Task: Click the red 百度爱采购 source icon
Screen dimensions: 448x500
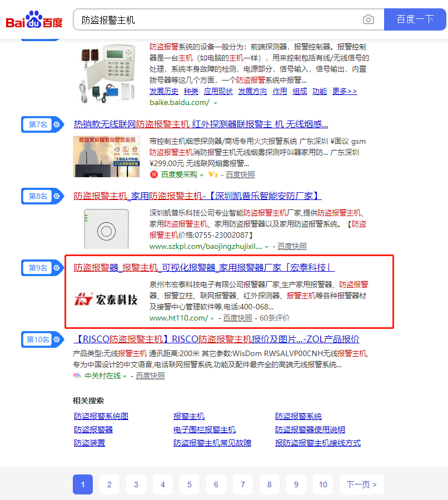Action: [x=154, y=175]
